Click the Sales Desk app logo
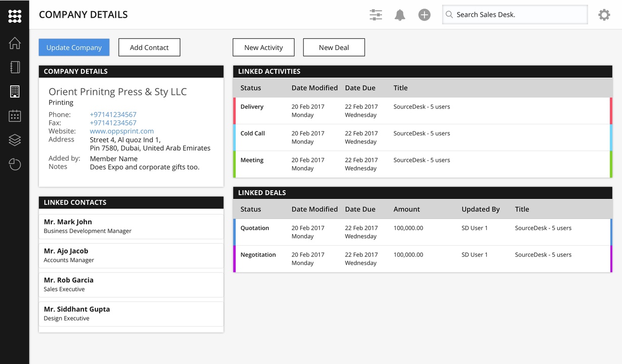 pyautogui.click(x=15, y=15)
